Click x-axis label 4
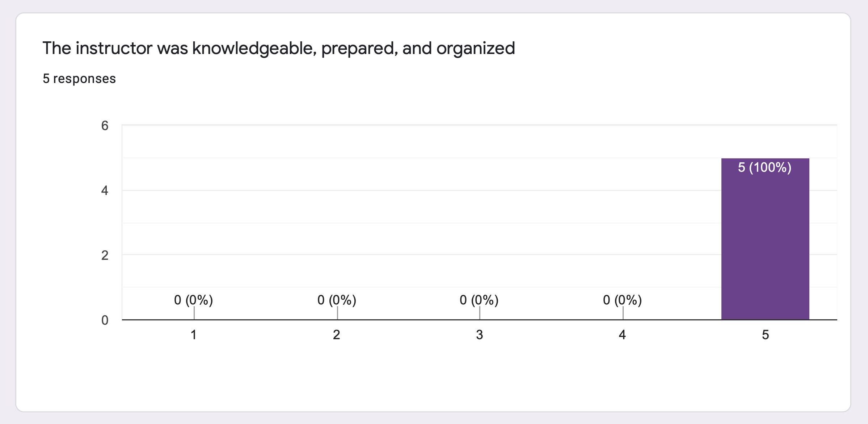This screenshot has height=424, width=868. coord(622,335)
